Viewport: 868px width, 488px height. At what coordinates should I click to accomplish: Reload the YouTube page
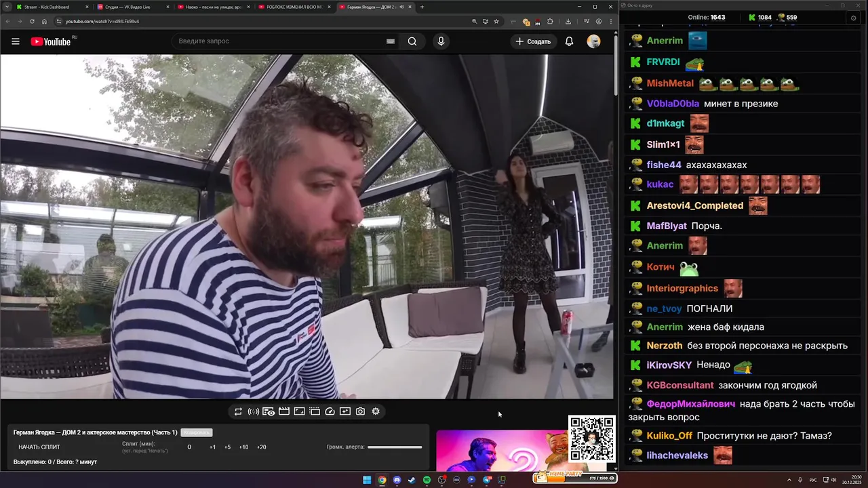pos(32,21)
